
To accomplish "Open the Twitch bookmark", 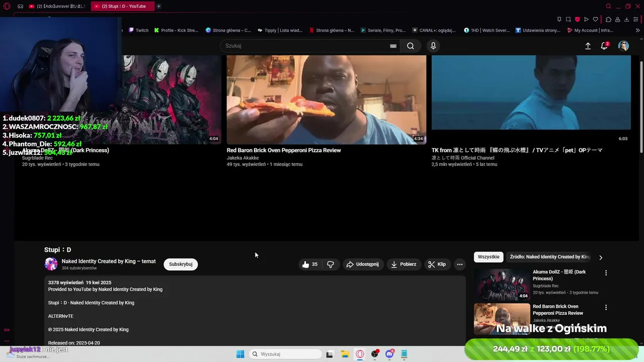I will point(138,30).
